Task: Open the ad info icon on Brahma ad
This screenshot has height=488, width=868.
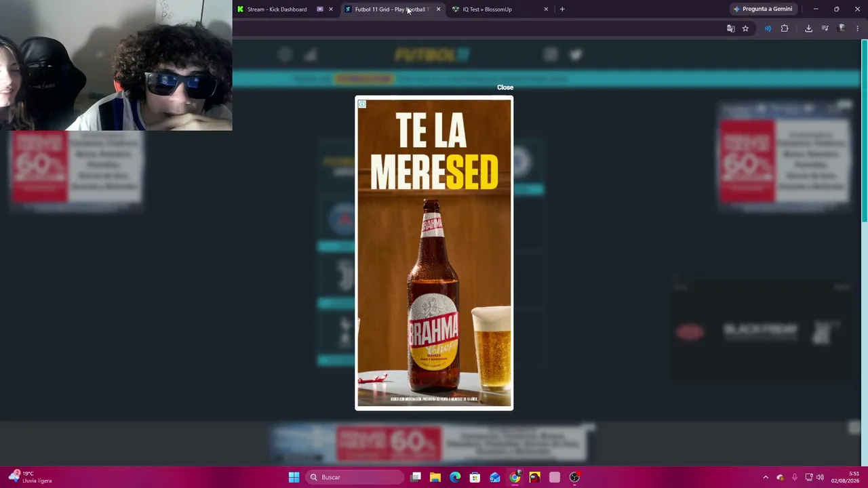Action: (362, 104)
